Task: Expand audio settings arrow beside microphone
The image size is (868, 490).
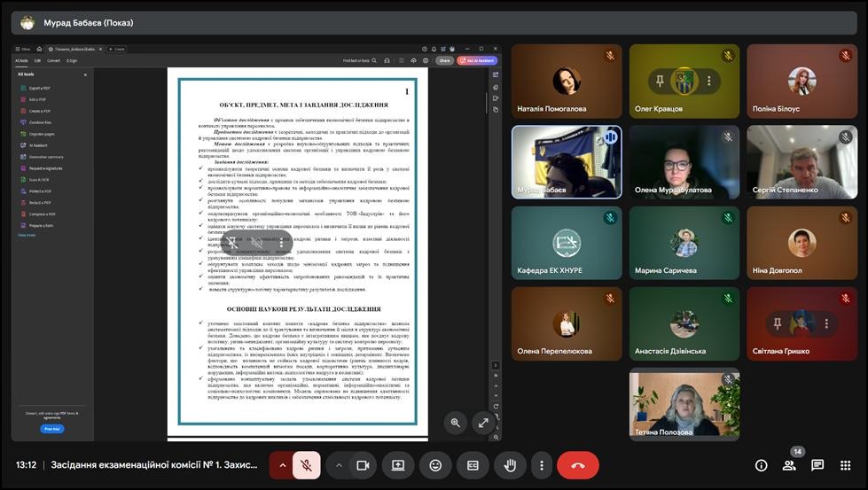Action: [283, 465]
